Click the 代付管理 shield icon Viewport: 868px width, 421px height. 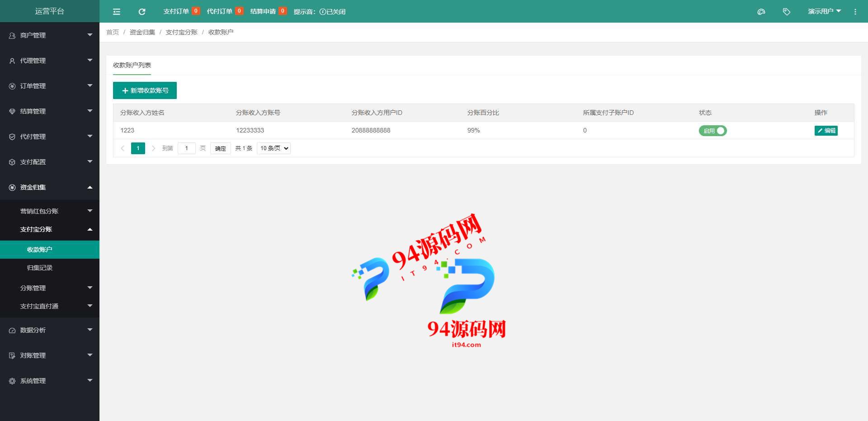(12, 137)
